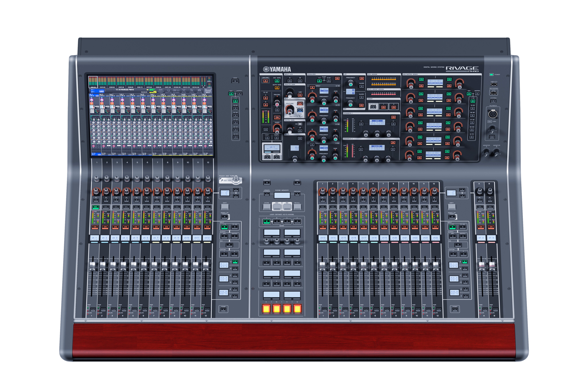Push the DYNAMICS 2 previous (<) key
Screen dimensions: 588x390
click(361, 149)
